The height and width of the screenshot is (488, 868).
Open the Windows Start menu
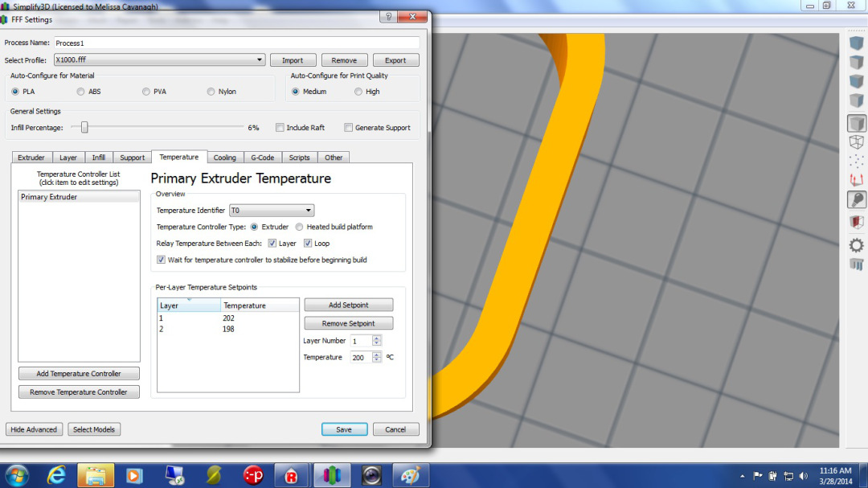point(17,476)
